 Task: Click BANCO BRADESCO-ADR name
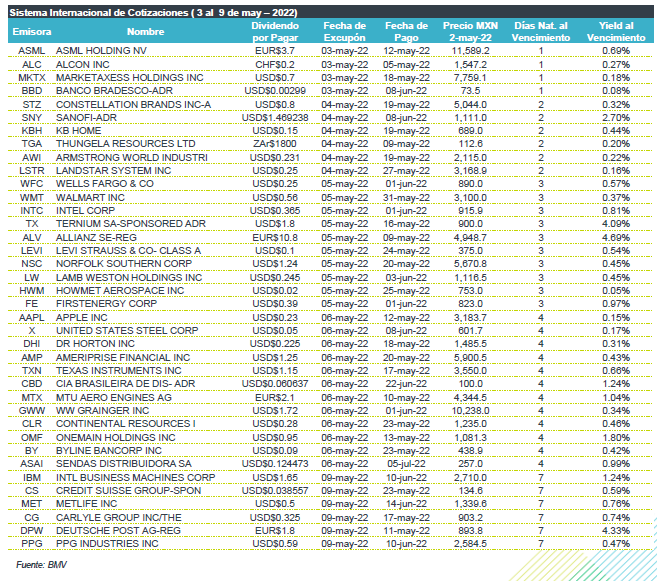[114, 91]
